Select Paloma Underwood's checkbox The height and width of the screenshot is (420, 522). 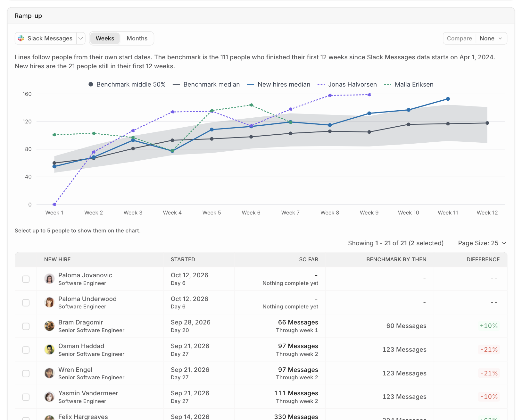[x=26, y=303]
